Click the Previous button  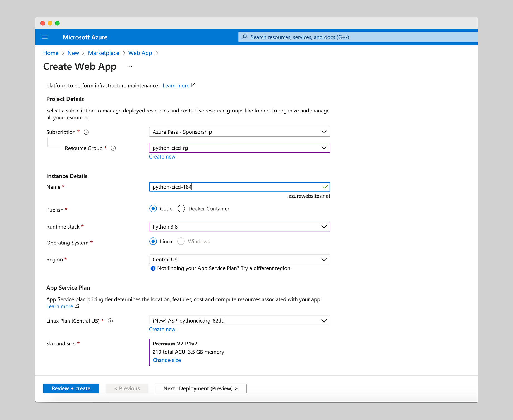tap(127, 388)
